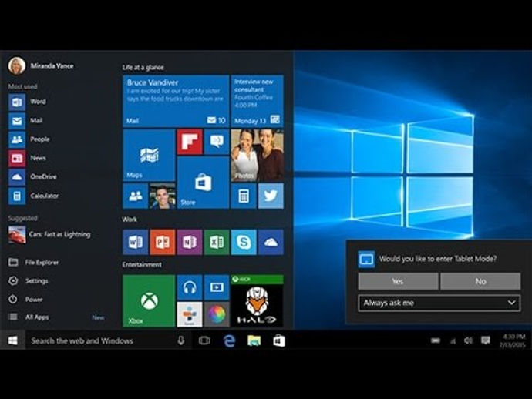
Task: Open the Xbox tile
Action: 149,300
